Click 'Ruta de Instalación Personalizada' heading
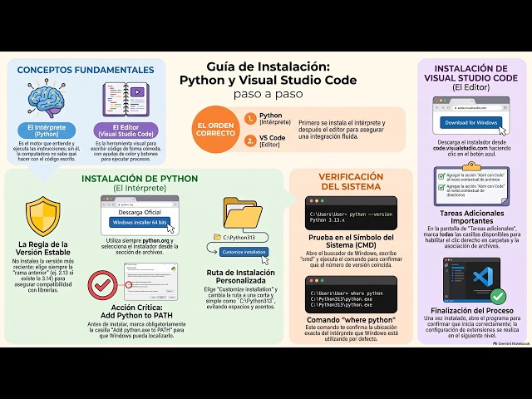The image size is (532, 399). [240, 277]
